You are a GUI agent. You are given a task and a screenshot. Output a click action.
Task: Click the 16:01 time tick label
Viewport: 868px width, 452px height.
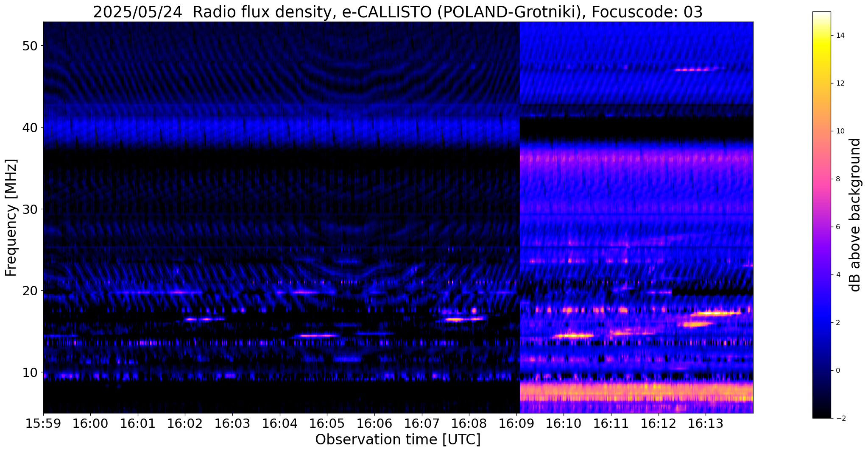click(138, 424)
